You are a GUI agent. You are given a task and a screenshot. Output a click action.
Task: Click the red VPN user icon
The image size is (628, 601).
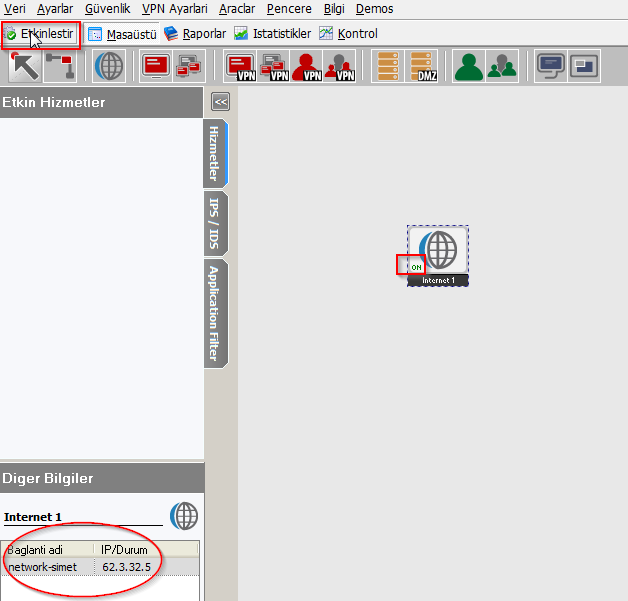point(310,66)
